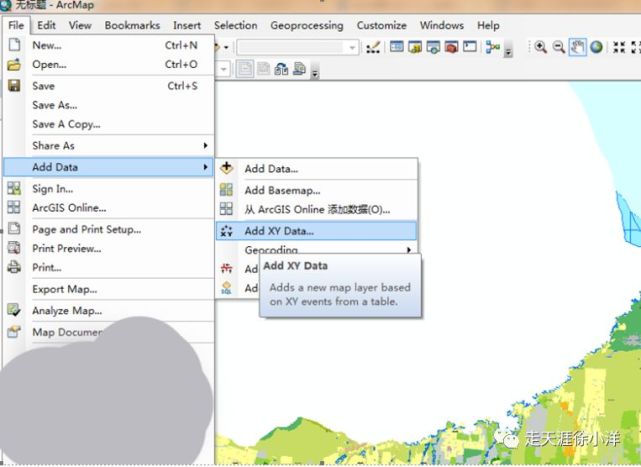Open the Search window toolbar icon

[x=433, y=47]
